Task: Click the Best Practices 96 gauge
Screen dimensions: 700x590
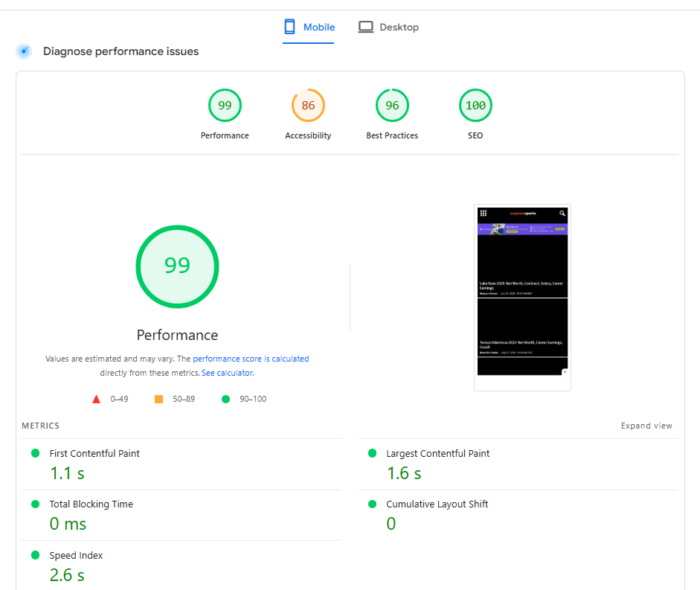Action: [x=392, y=105]
